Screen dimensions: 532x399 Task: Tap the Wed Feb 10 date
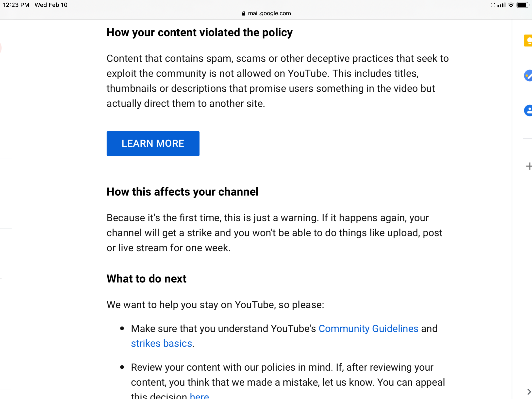pyautogui.click(x=51, y=5)
